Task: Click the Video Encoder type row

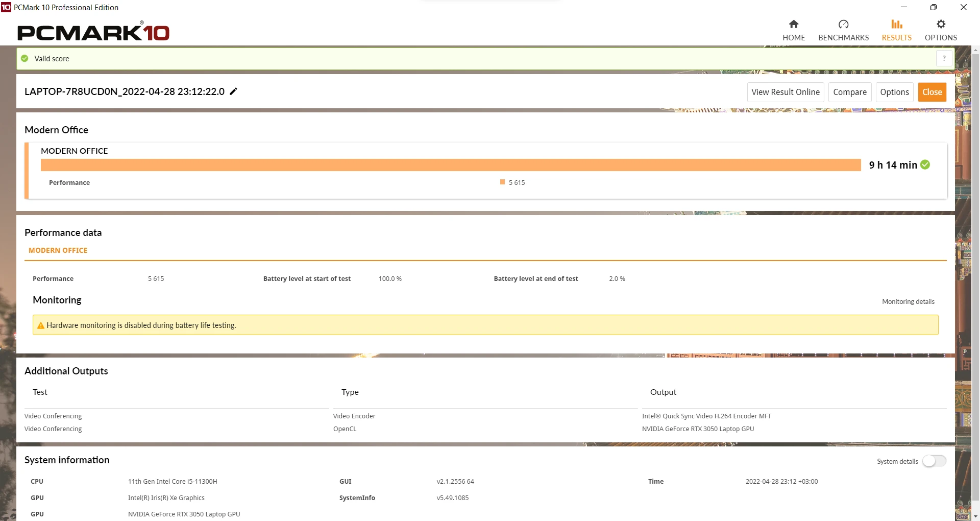Action: click(x=354, y=416)
